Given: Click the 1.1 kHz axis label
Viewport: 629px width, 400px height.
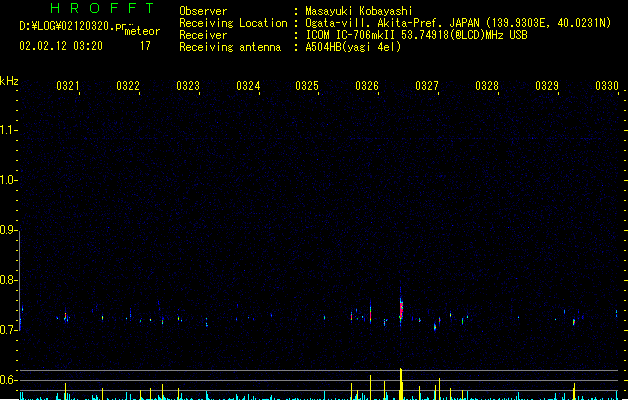Looking at the screenshot, I should 8,130.
